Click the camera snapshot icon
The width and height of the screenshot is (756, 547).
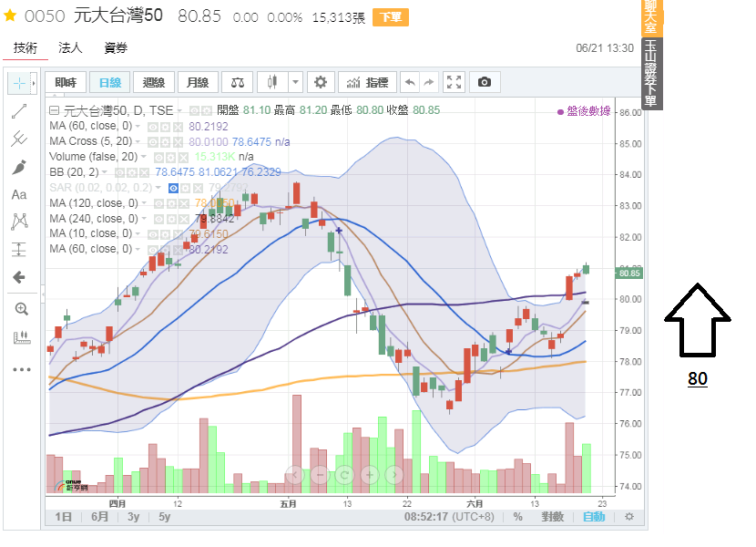click(x=485, y=82)
